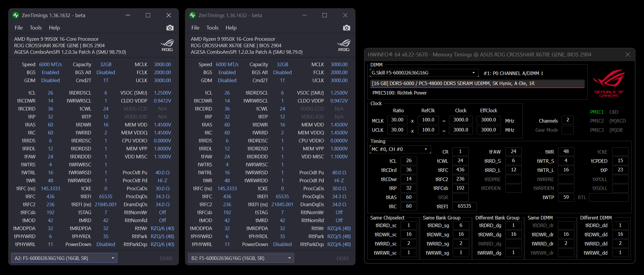Expand the A2: F5-6000J2636G16G module dropdown
This screenshot has height=275, width=644.
64,258
